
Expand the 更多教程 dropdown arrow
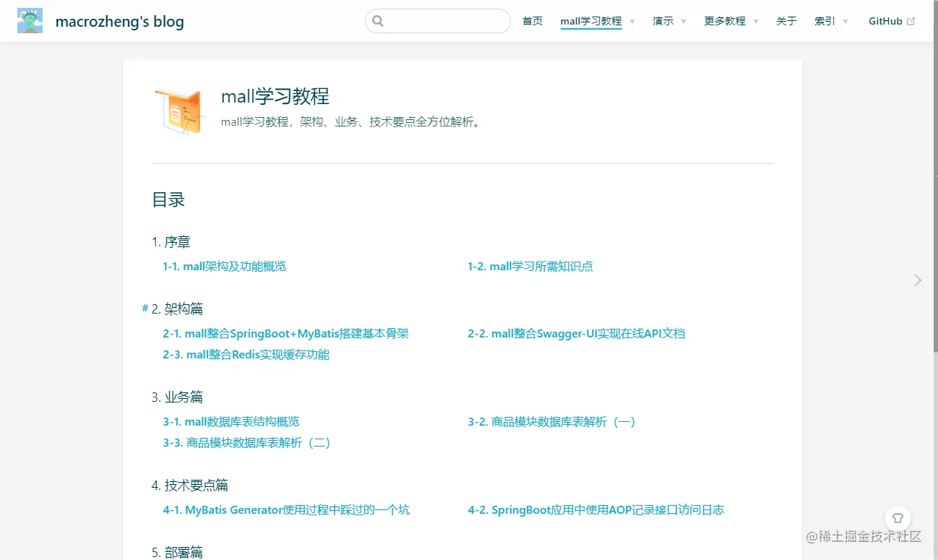click(756, 22)
